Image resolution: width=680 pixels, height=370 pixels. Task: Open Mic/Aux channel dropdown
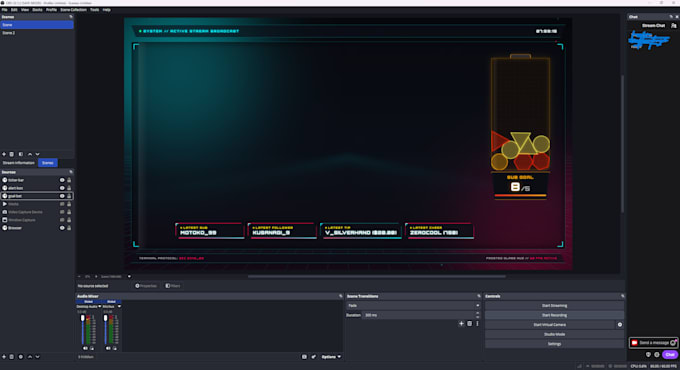pos(119,306)
